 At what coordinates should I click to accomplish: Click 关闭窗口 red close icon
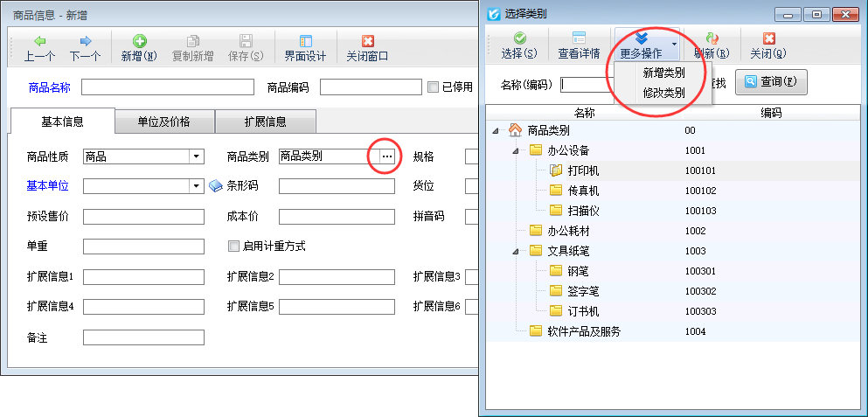367,41
